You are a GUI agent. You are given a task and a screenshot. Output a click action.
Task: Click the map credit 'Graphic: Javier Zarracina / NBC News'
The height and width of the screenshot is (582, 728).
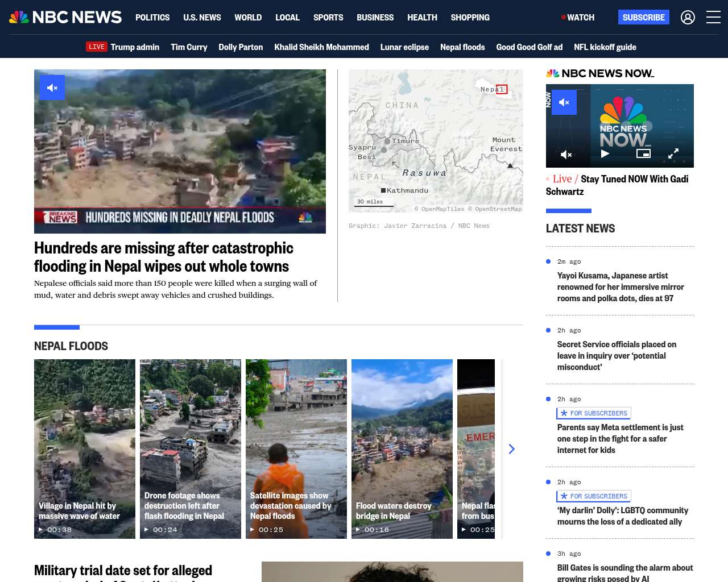pyautogui.click(x=419, y=226)
